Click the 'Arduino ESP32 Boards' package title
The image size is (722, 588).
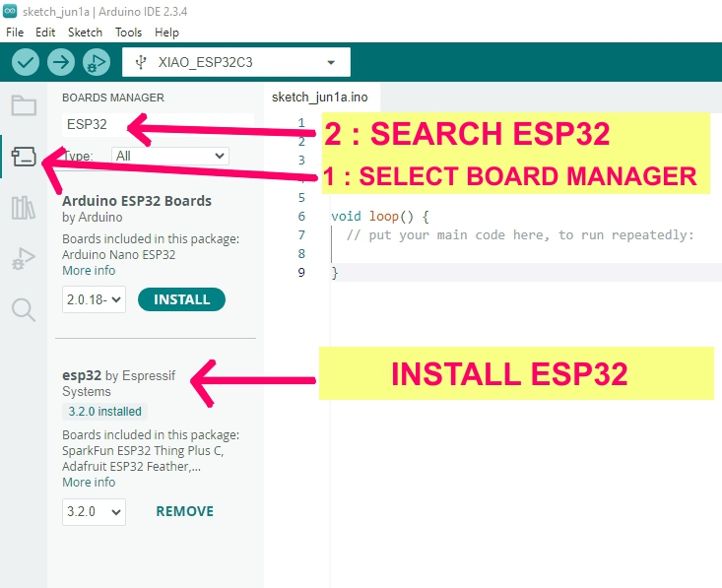tap(137, 201)
